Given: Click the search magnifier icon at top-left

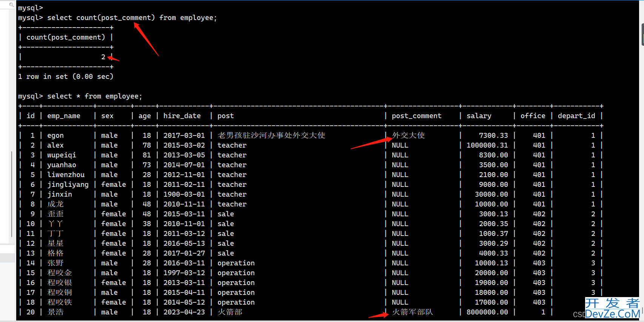Looking at the screenshot, I should tap(11, 5).
